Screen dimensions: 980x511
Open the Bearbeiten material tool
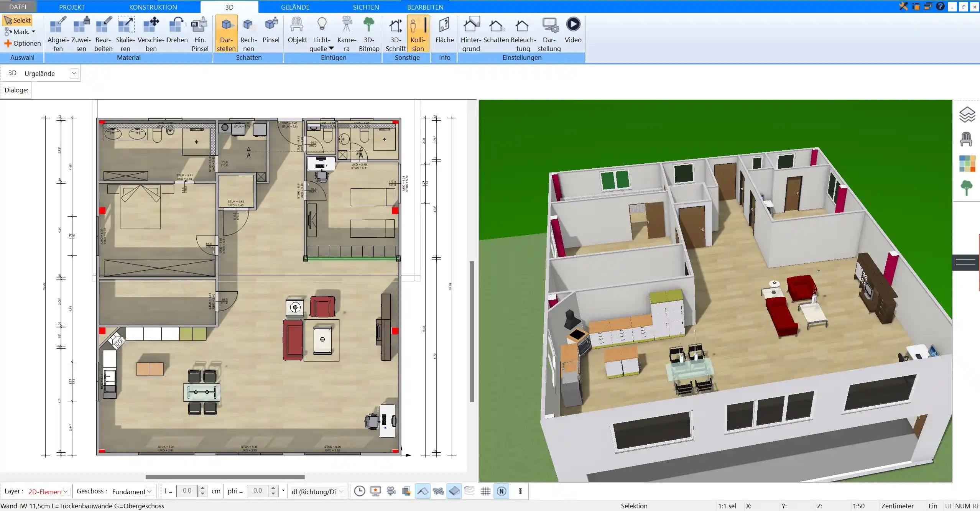[104, 34]
